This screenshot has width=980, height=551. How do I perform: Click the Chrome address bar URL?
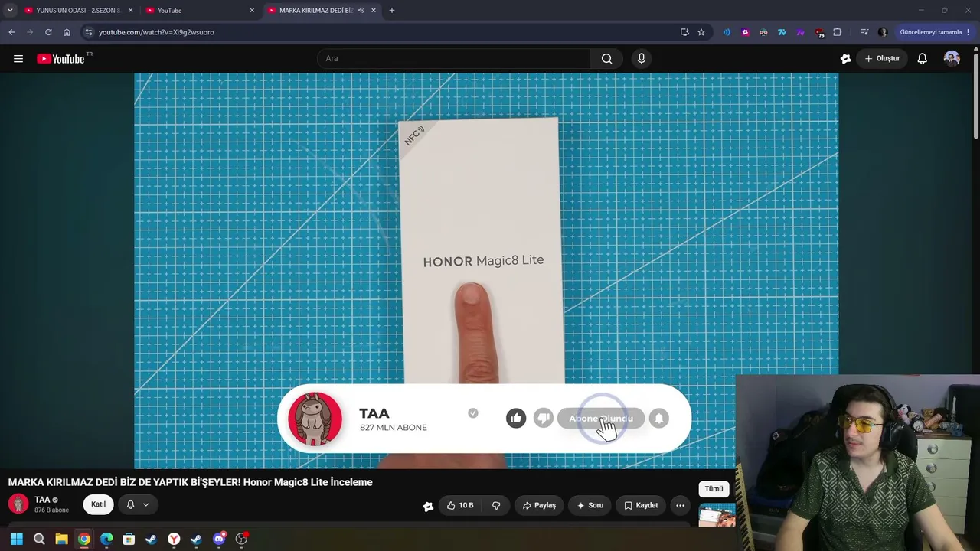(x=156, y=32)
